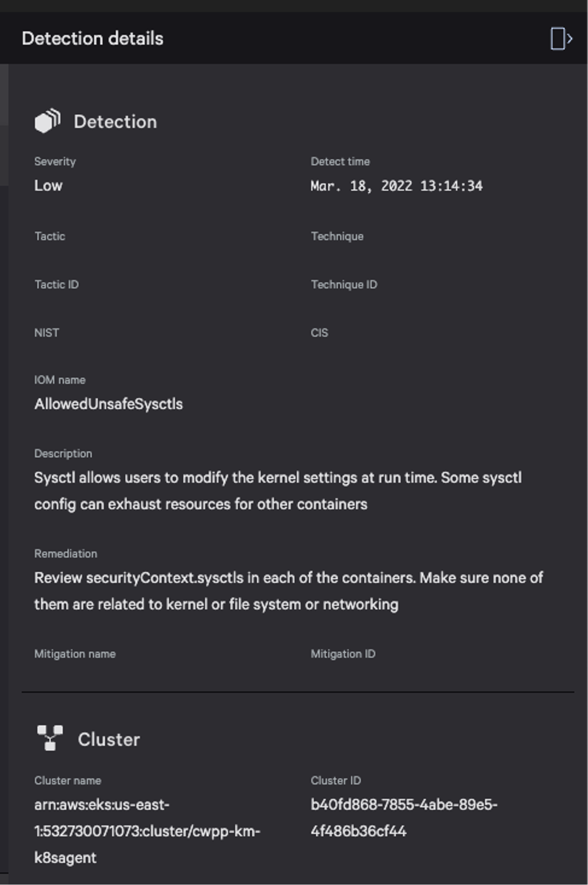Click the NIST field label
The image size is (588, 885).
(x=46, y=333)
